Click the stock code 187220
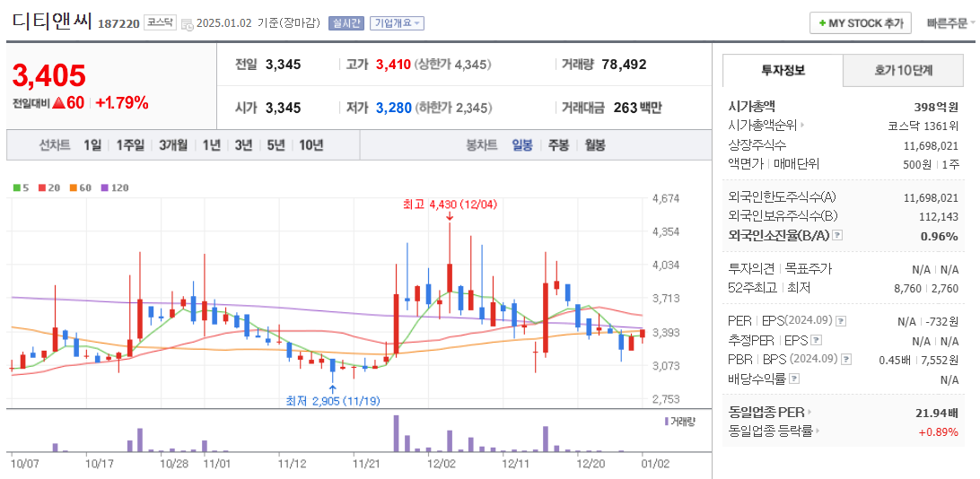 pyautogui.click(x=118, y=24)
